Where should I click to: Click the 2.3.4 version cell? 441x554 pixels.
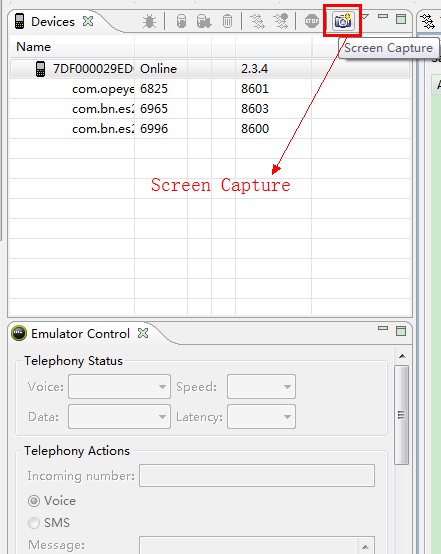click(254, 69)
